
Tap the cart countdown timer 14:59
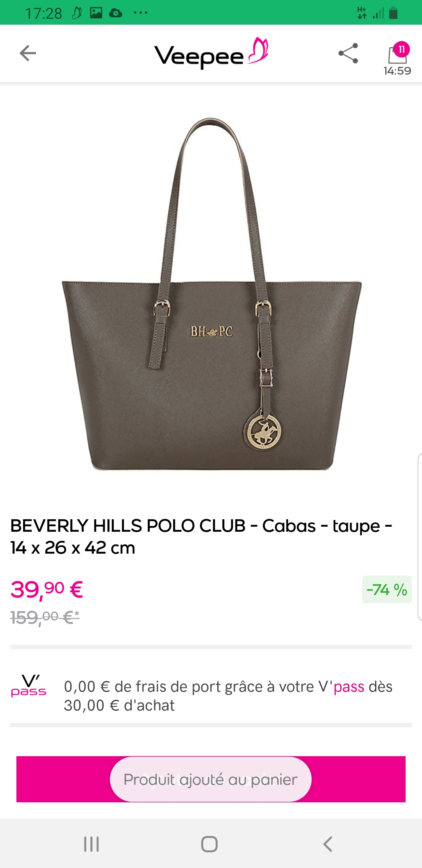(x=397, y=71)
